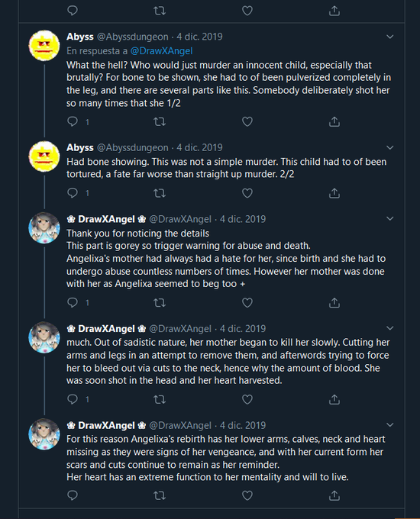Image resolution: width=420 pixels, height=519 pixels.
Task: Open DrawXAngel's avatar on the last tweet
Action: coord(44,434)
